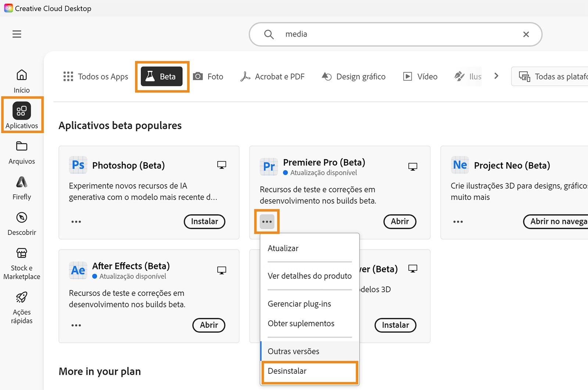Viewport: 588px width, 390px height.
Task: Click the 'More in your plan' heading
Action: [x=100, y=372]
